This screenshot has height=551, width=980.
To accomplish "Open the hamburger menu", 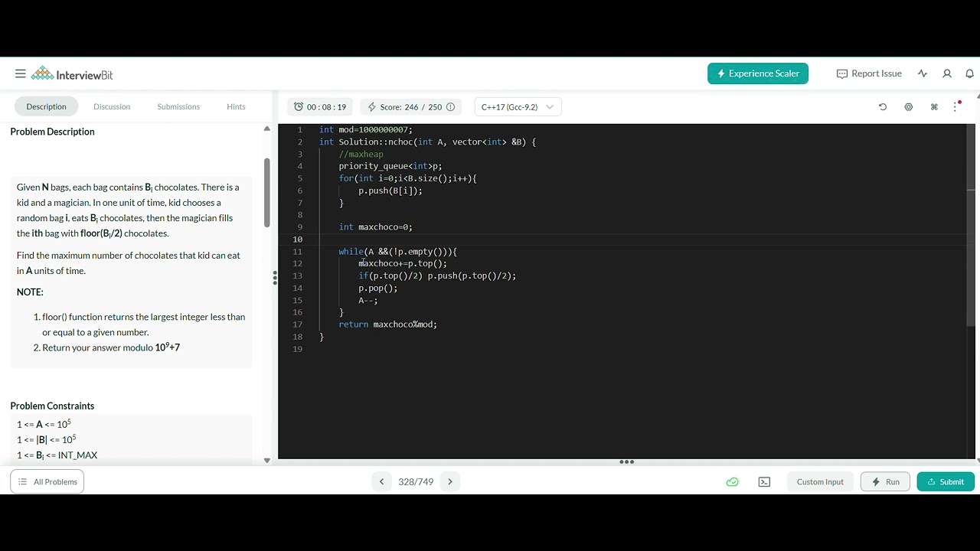I will click(x=20, y=73).
